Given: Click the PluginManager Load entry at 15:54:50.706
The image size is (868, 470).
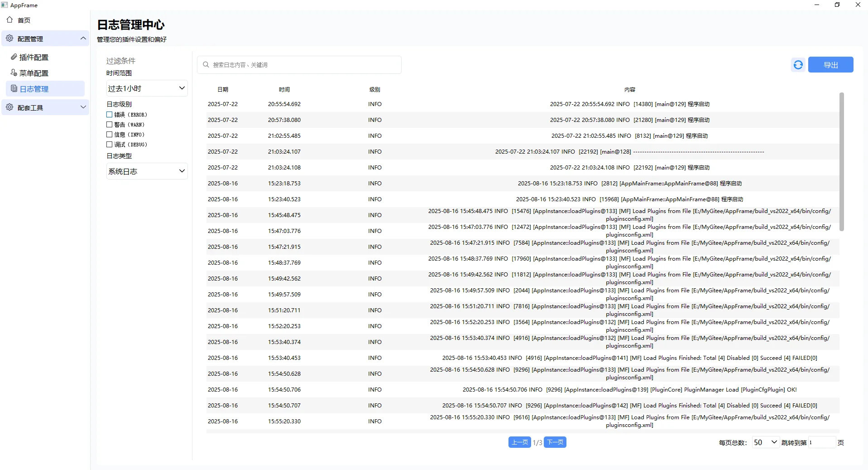Looking at the screenshot, I should point(523,390).
